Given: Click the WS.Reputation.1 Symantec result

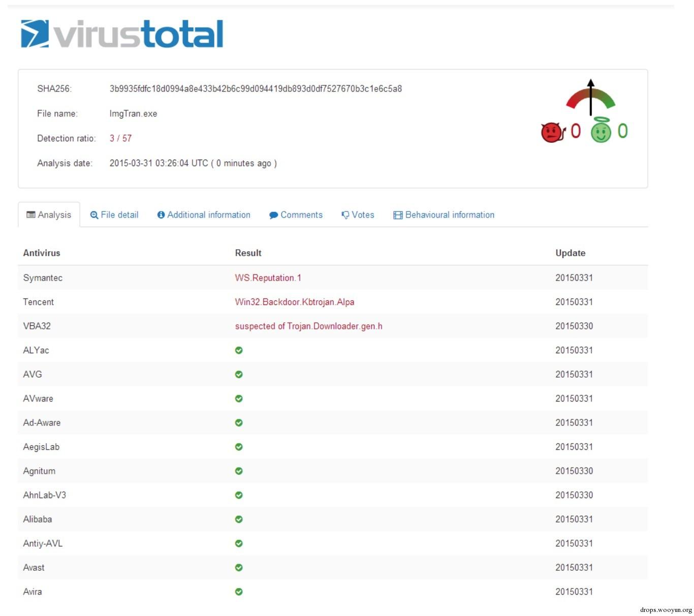Looking at the screenshot, I should 268,278.
